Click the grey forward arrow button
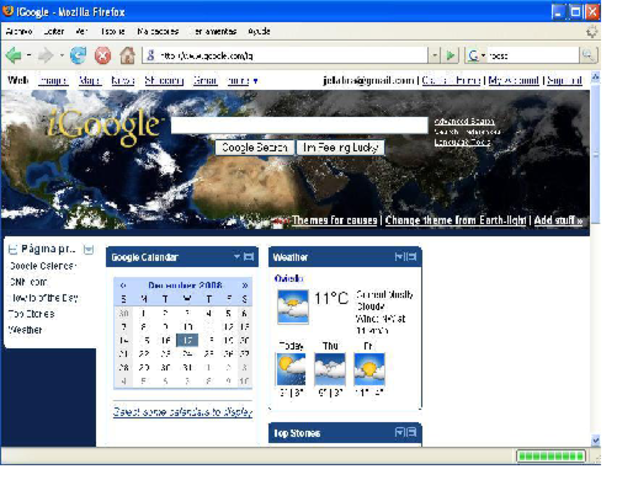This screenshot has height=480, width=617. click(46, 55)
